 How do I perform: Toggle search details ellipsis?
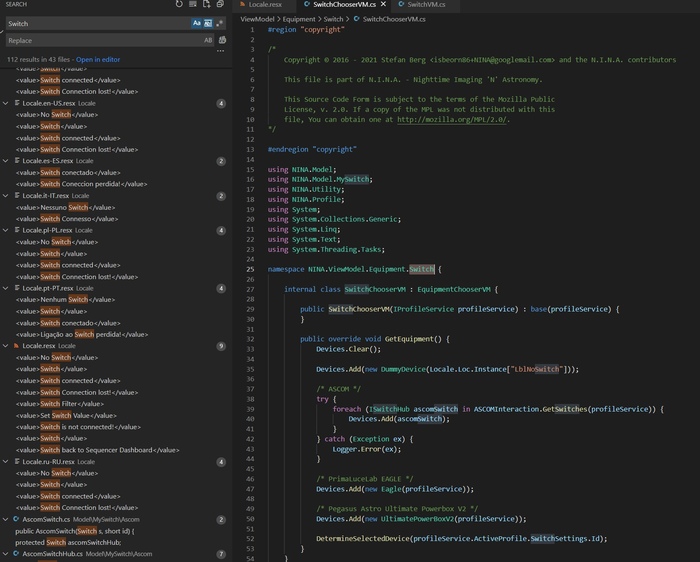pos(221,52)
